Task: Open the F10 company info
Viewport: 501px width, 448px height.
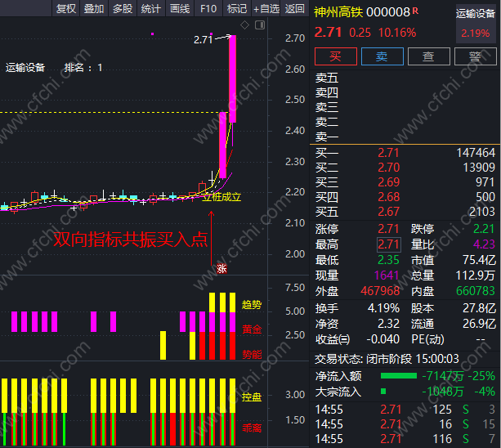Action: 208,8
